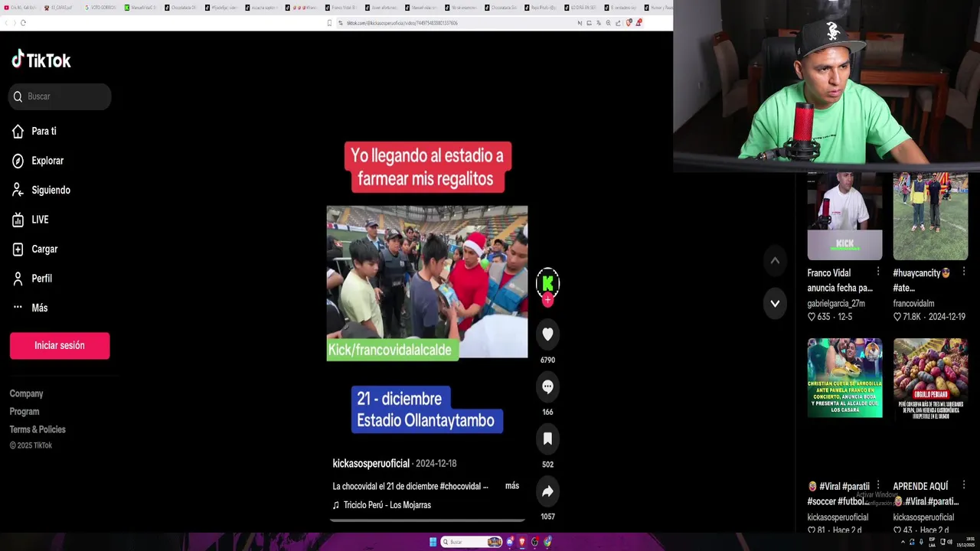Share the video with the arrow icon

tap(547, 491)
